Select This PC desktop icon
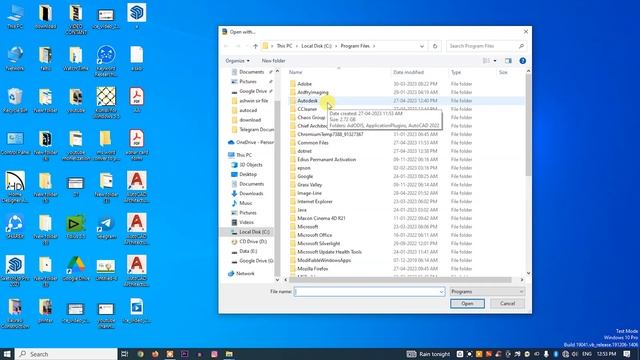The image size is (640, 360). coord(15,17)
